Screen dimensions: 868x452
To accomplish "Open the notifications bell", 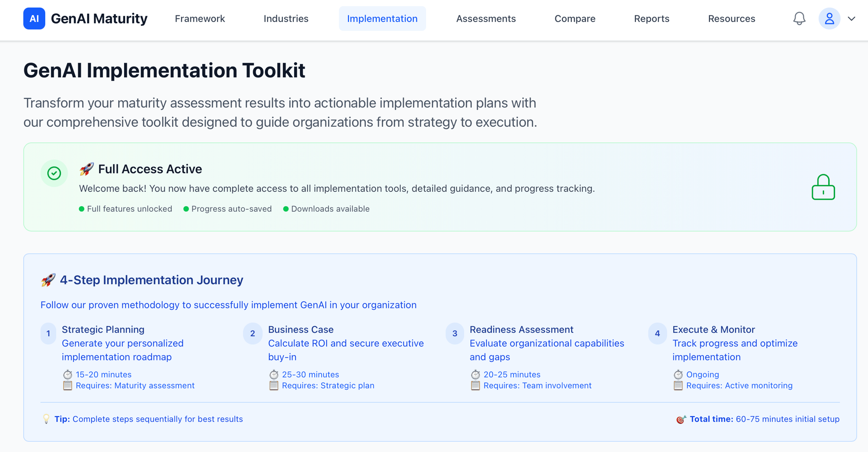I will [799, 18].
